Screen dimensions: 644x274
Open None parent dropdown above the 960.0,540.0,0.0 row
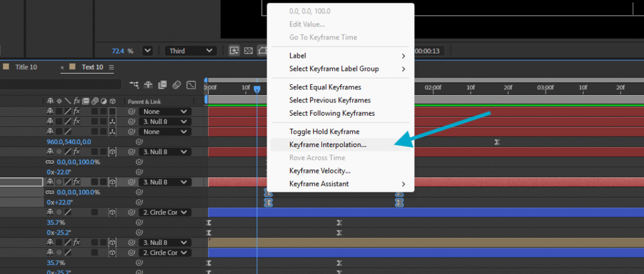(165, 132)
